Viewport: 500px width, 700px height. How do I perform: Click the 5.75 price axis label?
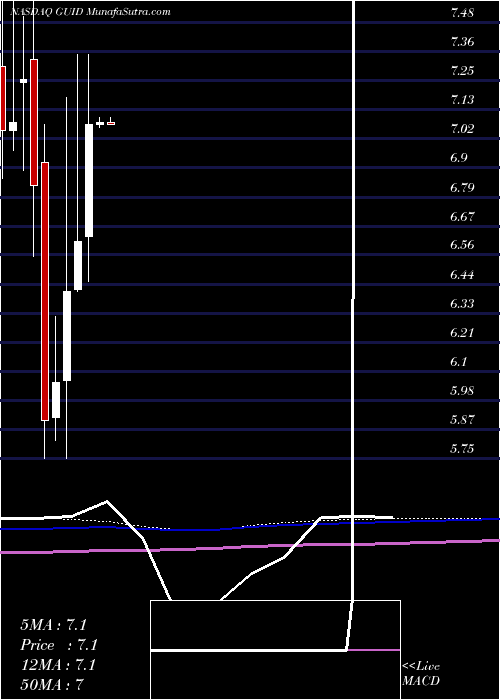point(462,449)
